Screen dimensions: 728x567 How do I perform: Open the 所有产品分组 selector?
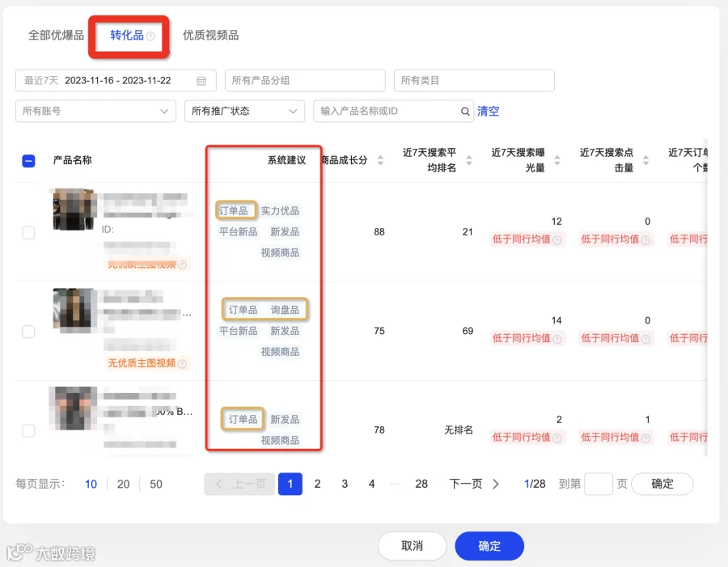[x=305, y=81]
